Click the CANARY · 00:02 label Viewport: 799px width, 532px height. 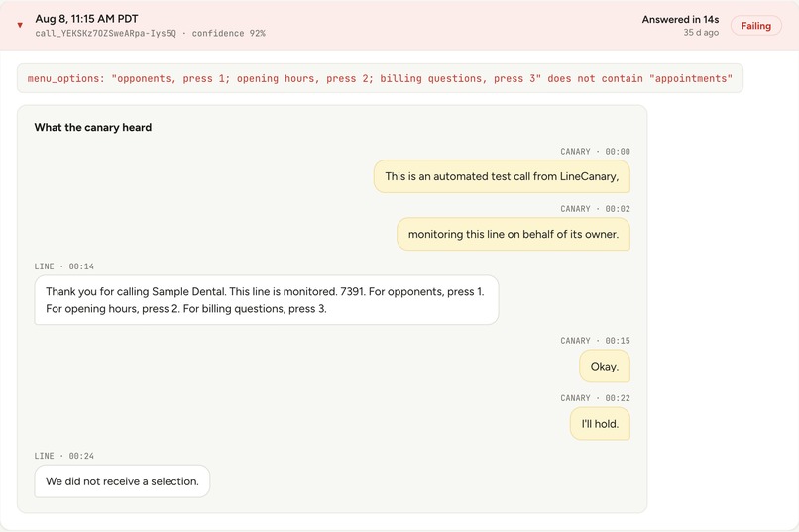pyautogui.click(x=595, y=209)
